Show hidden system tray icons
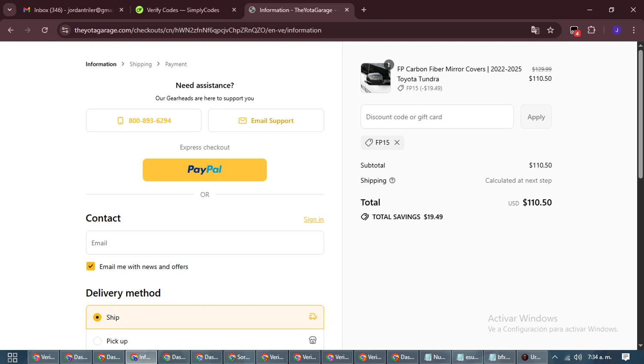Viewport: 644px width, 364px height. 555,357
